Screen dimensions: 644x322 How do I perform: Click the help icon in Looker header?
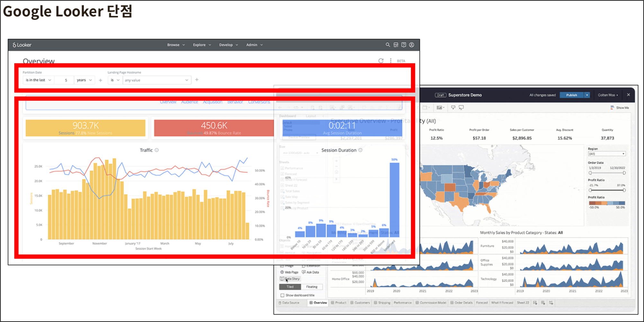(404, 45)
